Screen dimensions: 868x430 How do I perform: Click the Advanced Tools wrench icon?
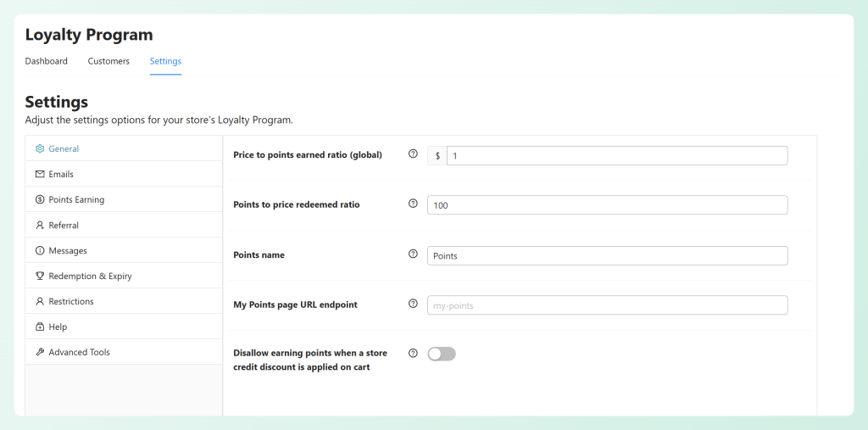click(40, 352)
